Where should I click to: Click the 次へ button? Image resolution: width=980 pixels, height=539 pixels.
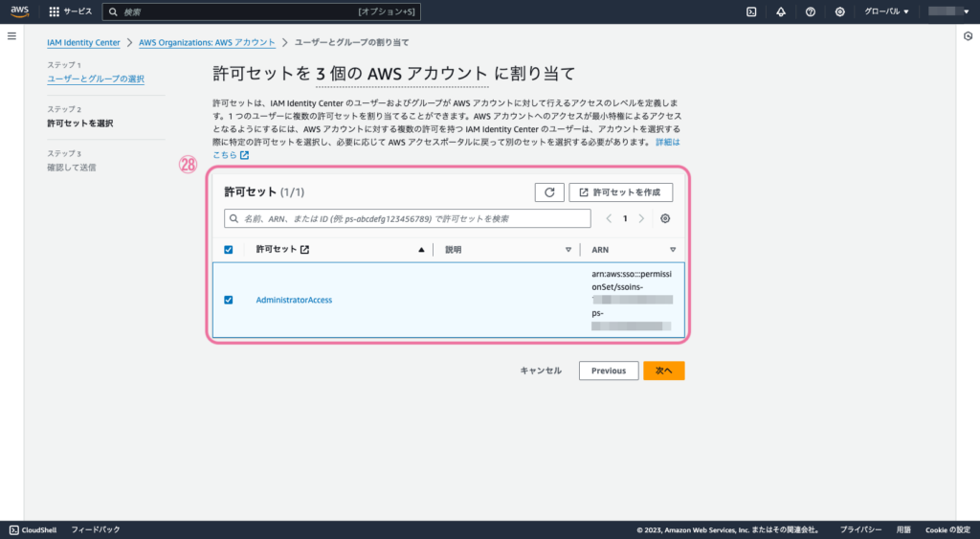[x=664, y=371]
